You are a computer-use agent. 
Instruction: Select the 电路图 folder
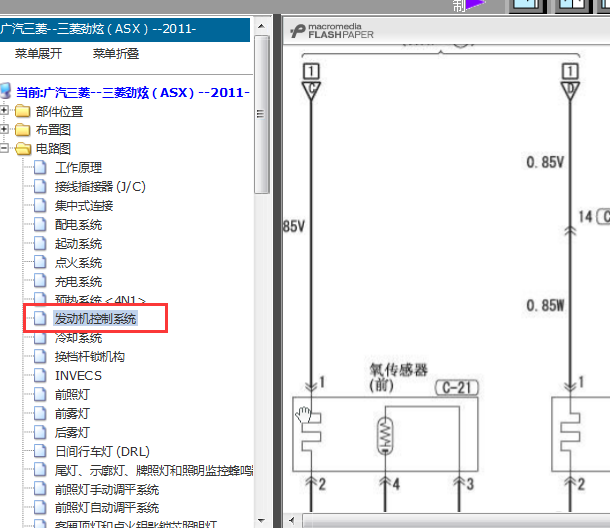point(53,149)
